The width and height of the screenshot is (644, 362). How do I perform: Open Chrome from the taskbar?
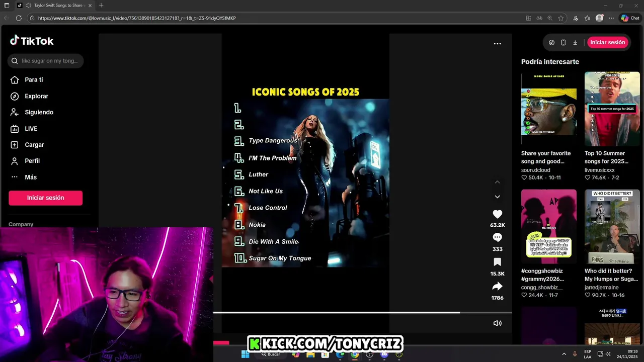point(355,354)
